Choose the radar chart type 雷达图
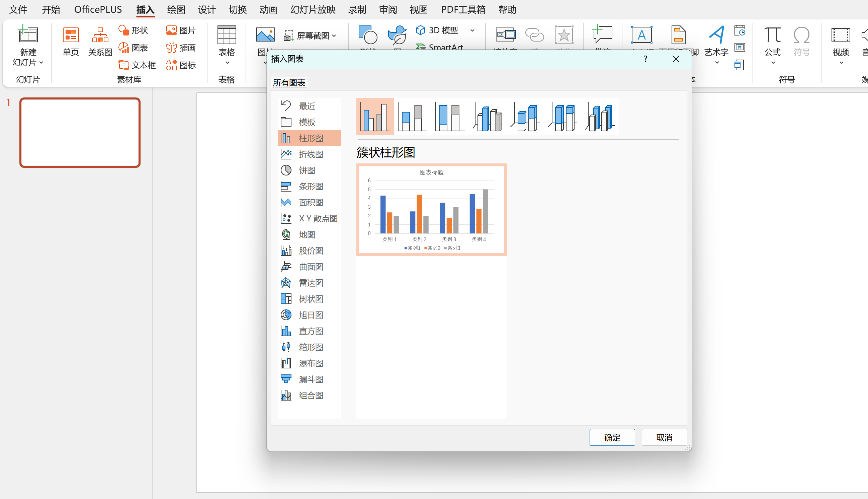Image resolution: width=868 pixels, height=499 pixels. [x=311, y=283]
